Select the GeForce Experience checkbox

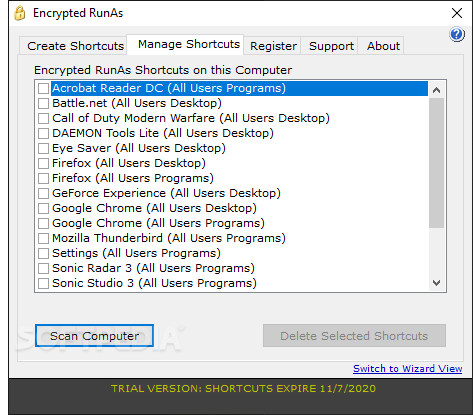[43, 193]
